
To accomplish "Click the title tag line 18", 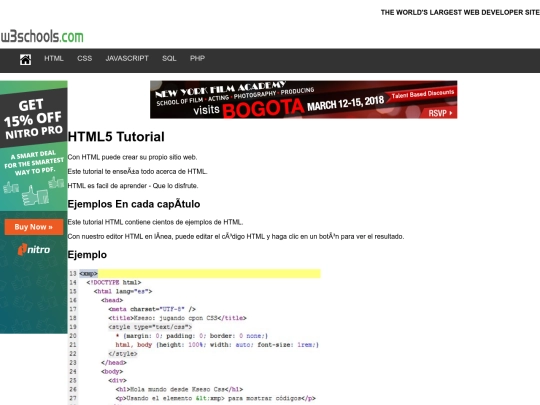I will tap(177, 318).
